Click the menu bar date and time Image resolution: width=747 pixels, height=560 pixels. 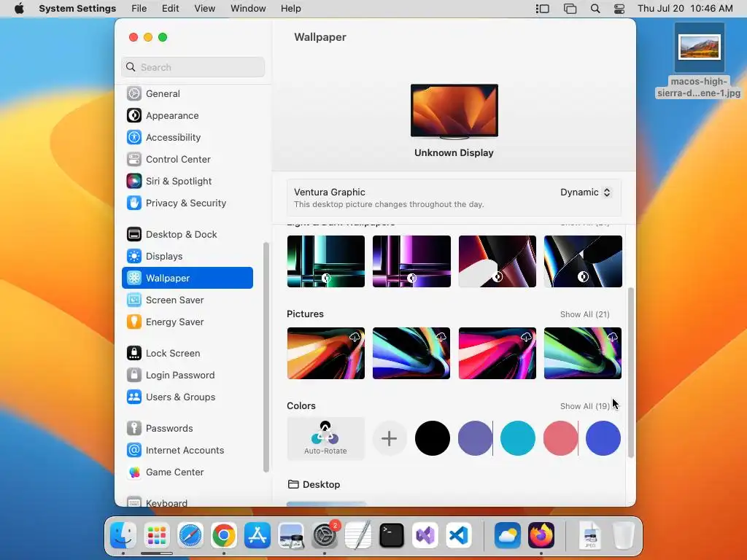[x=685, y=9]
